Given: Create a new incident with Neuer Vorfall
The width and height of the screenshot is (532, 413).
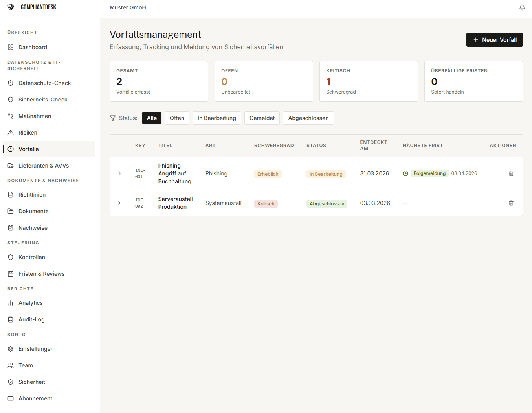Looking at the screenshot, I should (494, 40).
